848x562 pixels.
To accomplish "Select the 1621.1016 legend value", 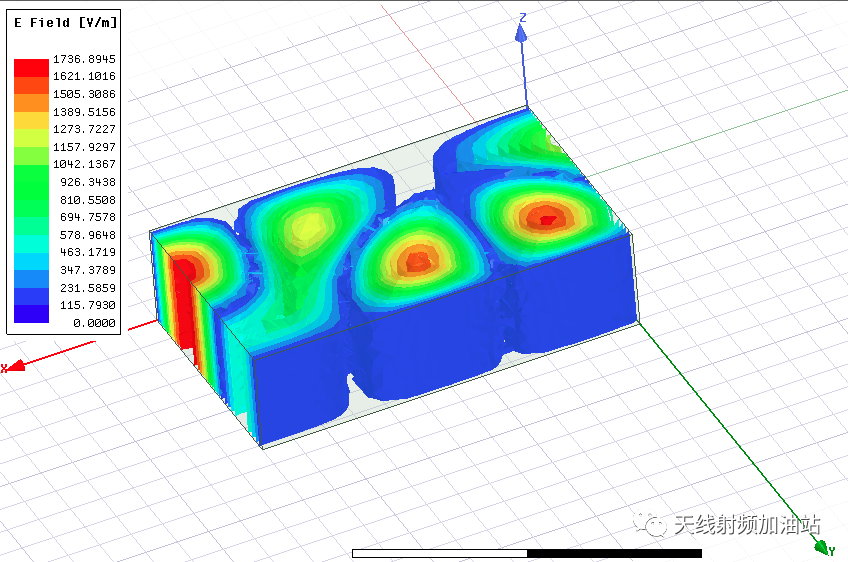I will click(x=84, y=76).
